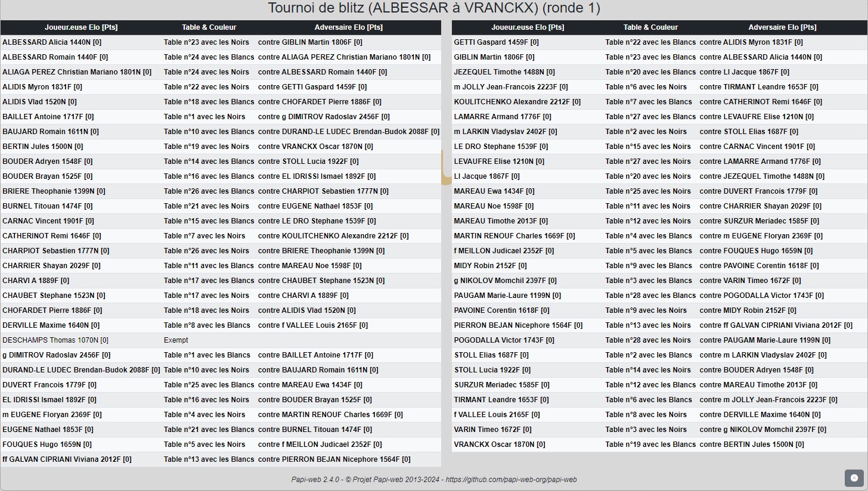
Task: Click 'Table n°28 avec les Noirs'
Action: pos(648,340)
